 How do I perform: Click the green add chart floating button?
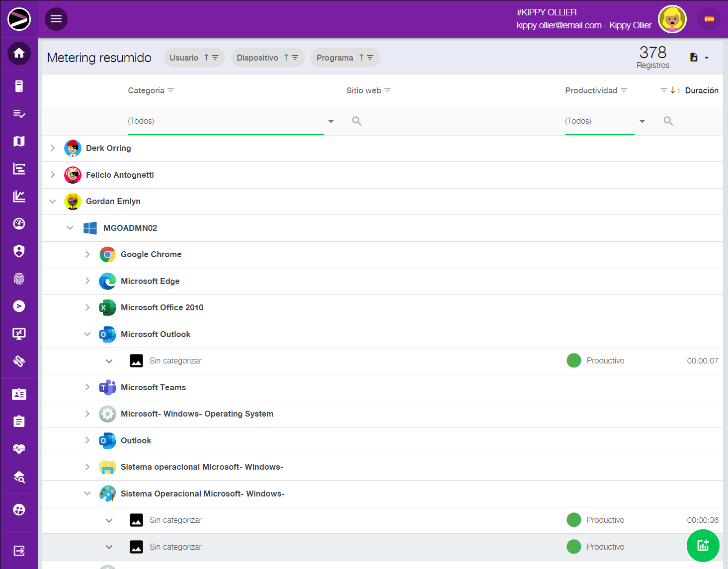(x=703, y=546)
